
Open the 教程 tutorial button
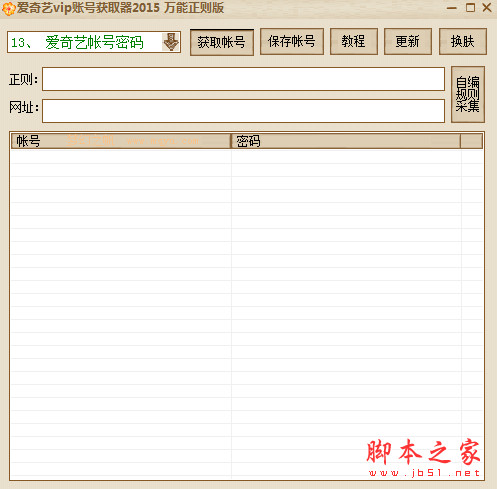tap(354, 42)
